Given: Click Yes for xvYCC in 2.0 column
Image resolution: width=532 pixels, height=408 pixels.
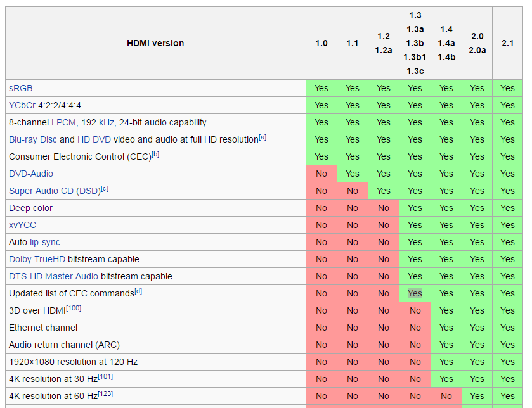Looking at the screenshot, I should 477,225.
